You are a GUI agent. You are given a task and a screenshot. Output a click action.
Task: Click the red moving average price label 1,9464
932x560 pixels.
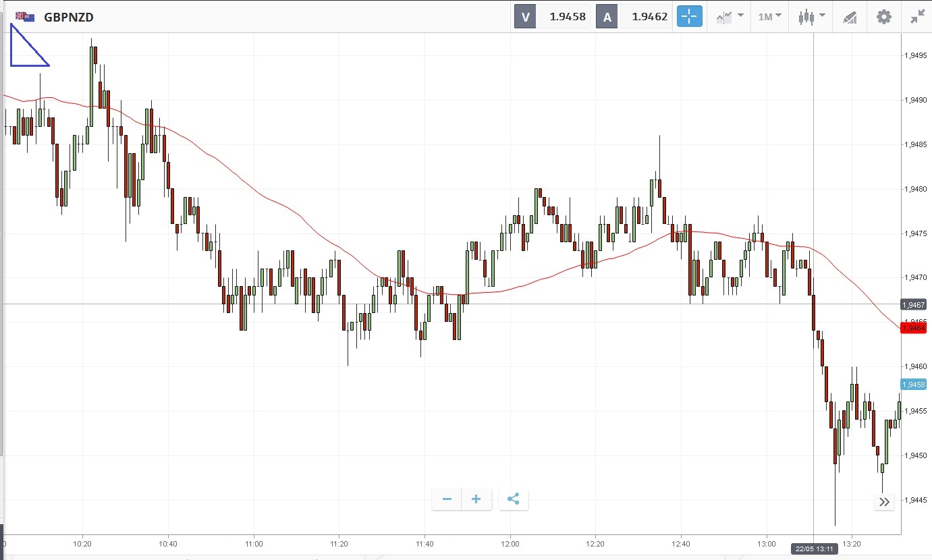[913, 327]
